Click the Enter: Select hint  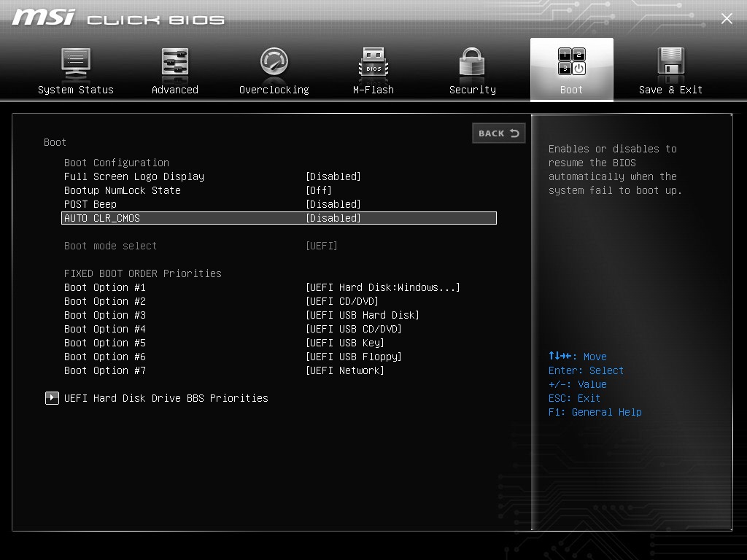click(586, 370)
